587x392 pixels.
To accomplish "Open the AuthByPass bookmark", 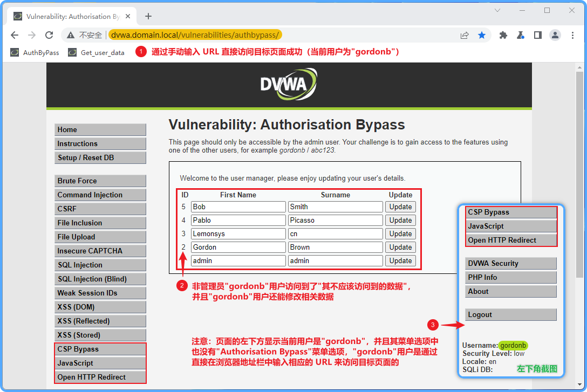I will 35,52.
